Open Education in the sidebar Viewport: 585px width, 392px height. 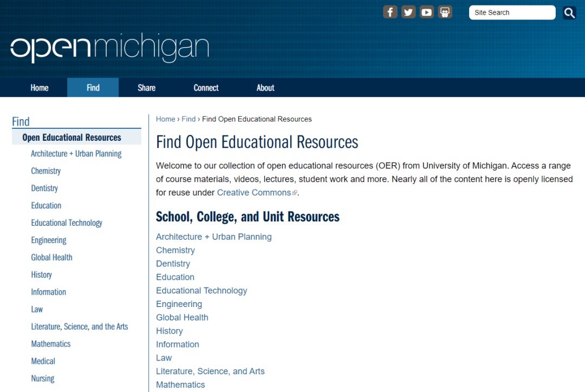click(46, 206)
